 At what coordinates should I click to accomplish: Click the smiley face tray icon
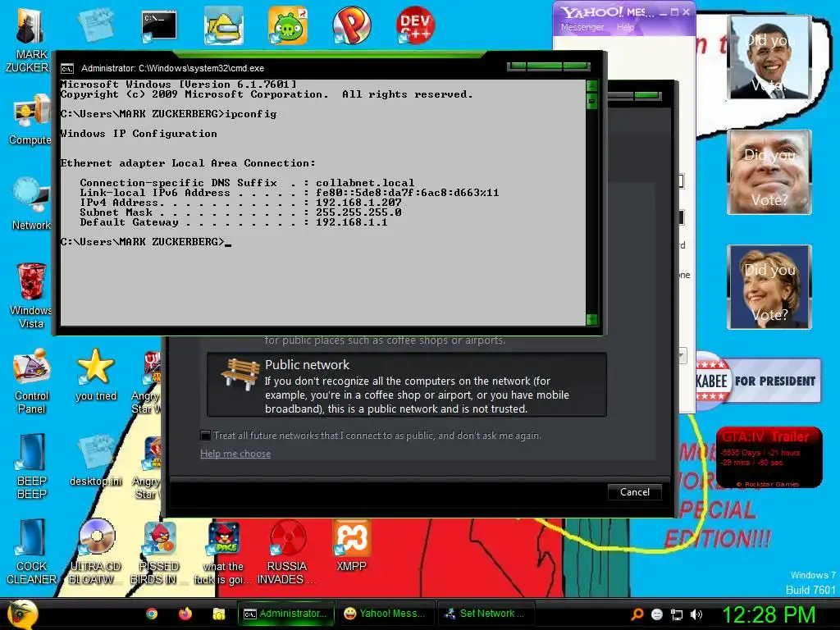pos(657,614)
